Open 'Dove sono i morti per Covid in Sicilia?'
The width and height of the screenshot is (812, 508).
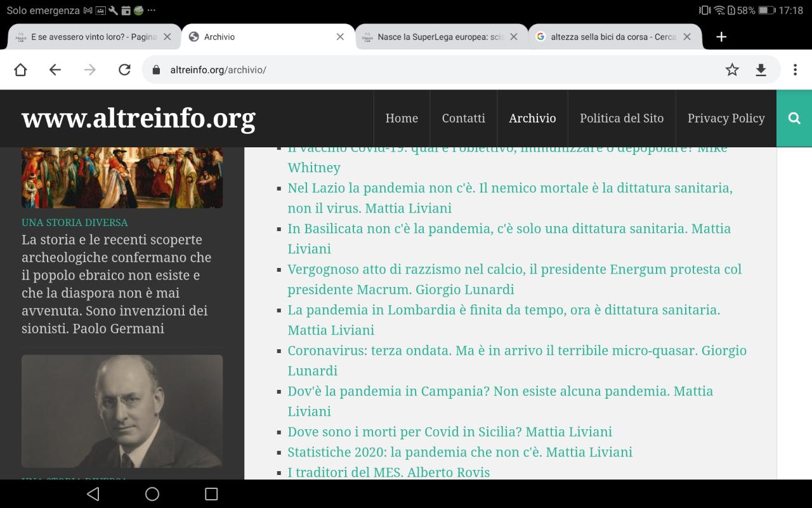click(450, 432)
